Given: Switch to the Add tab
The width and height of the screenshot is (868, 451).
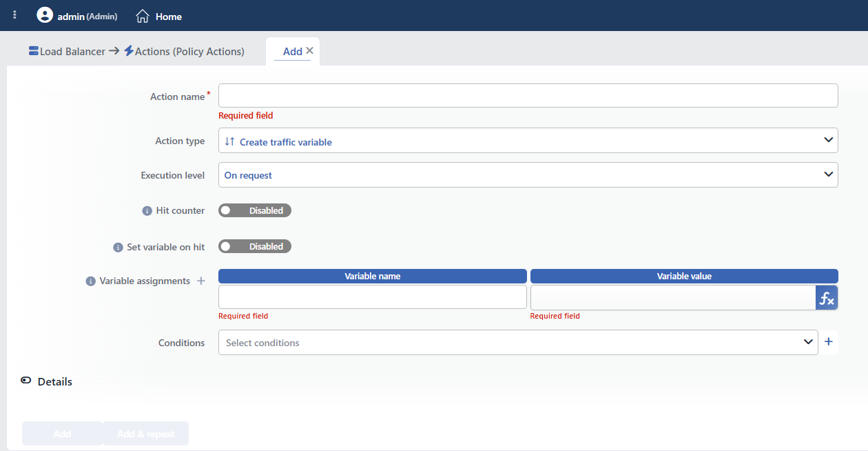Looking at the screenshot, I should [x=292, y=51].
